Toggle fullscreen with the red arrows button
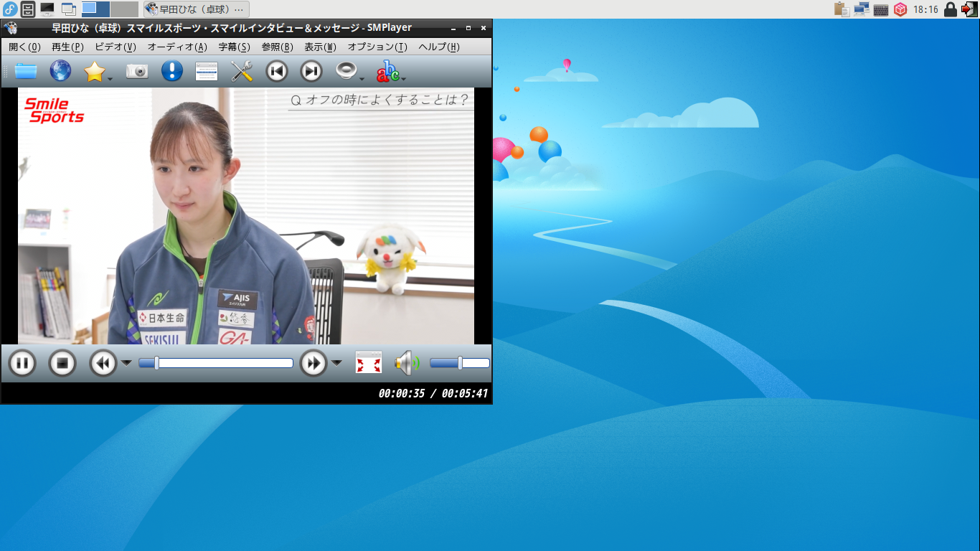The width and height of the screenshot is (980, 551). tap(369, 363)
